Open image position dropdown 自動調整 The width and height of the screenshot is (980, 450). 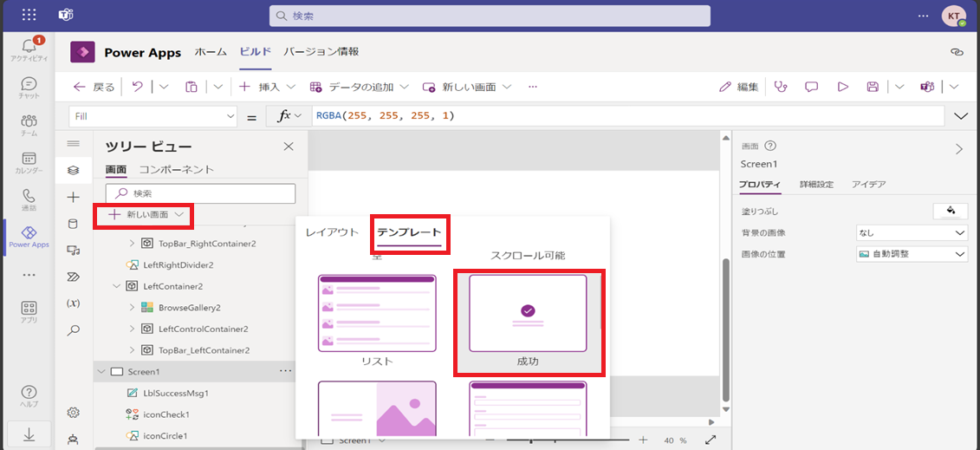[912, 254]
